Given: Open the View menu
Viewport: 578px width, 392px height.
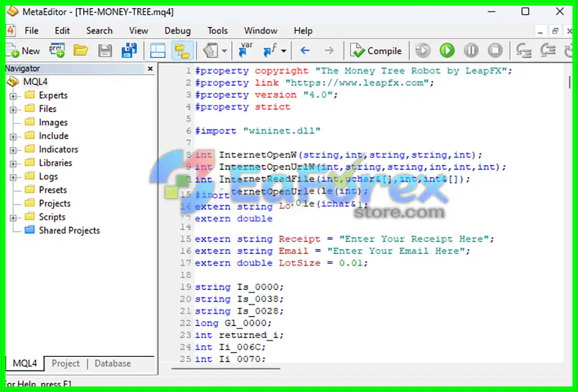Looking at the screenshot, I should [139, 30].
